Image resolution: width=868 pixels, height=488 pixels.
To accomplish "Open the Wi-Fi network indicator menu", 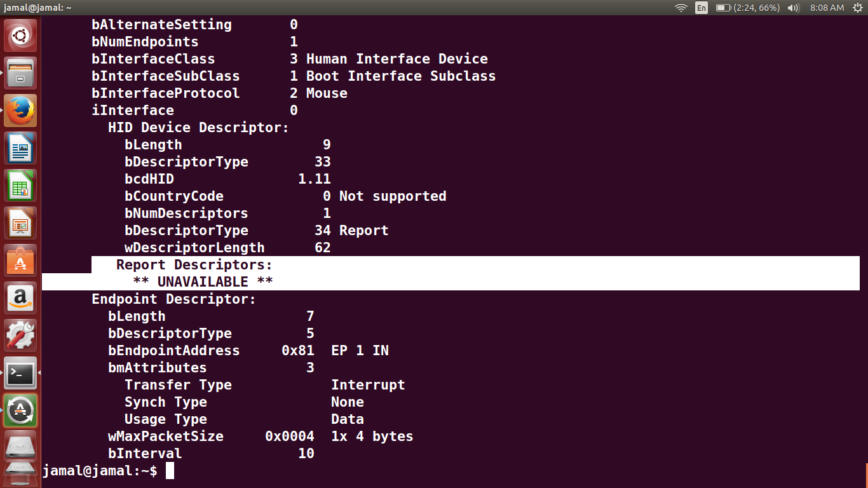I will [681, 8].
